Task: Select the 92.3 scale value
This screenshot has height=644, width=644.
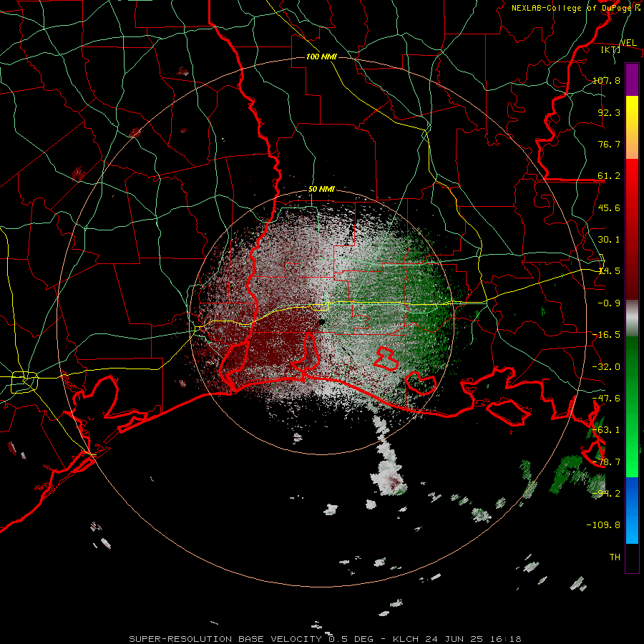Action: coord(609,112)
